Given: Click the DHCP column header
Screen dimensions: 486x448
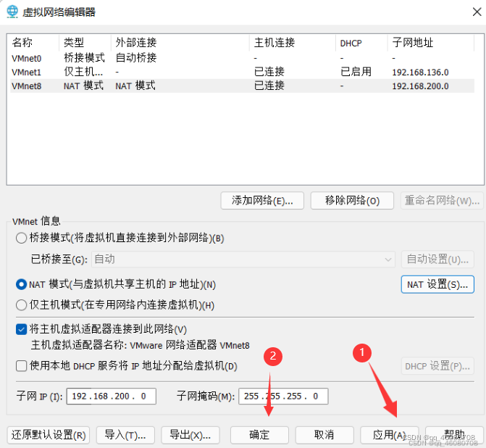Looking at the screenshot, I should pos(361,43).
